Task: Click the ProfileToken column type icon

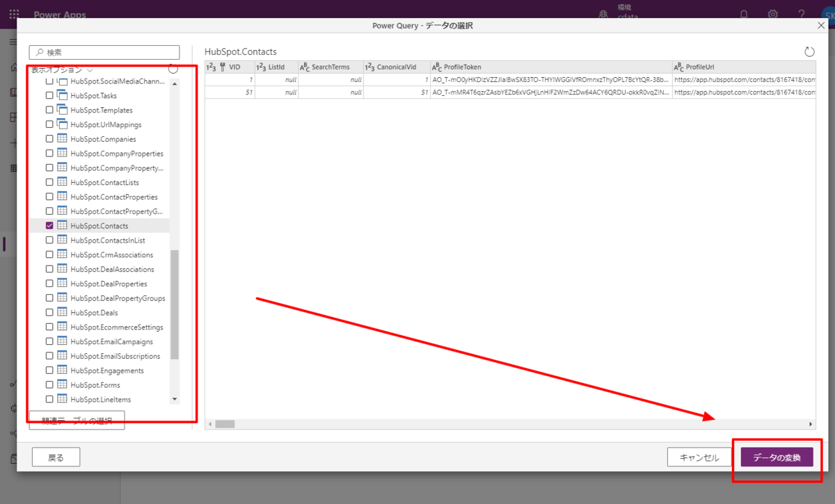Action: click(x=437, y=67)
